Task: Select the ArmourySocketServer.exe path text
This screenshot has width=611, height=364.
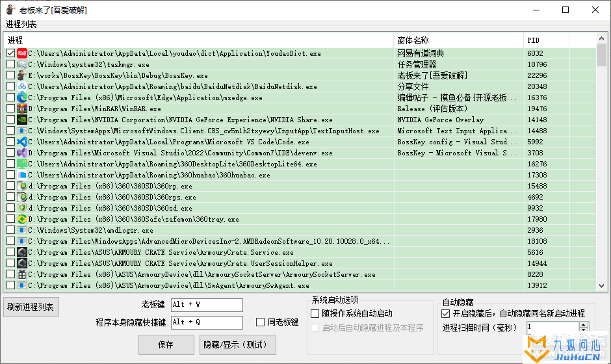Action: point(201,274)
